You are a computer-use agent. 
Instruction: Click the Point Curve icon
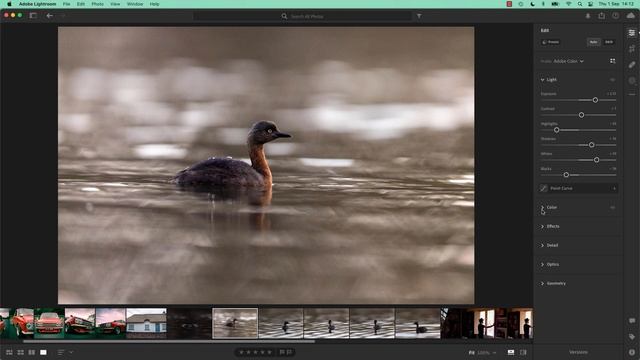(x=544, y=188)
